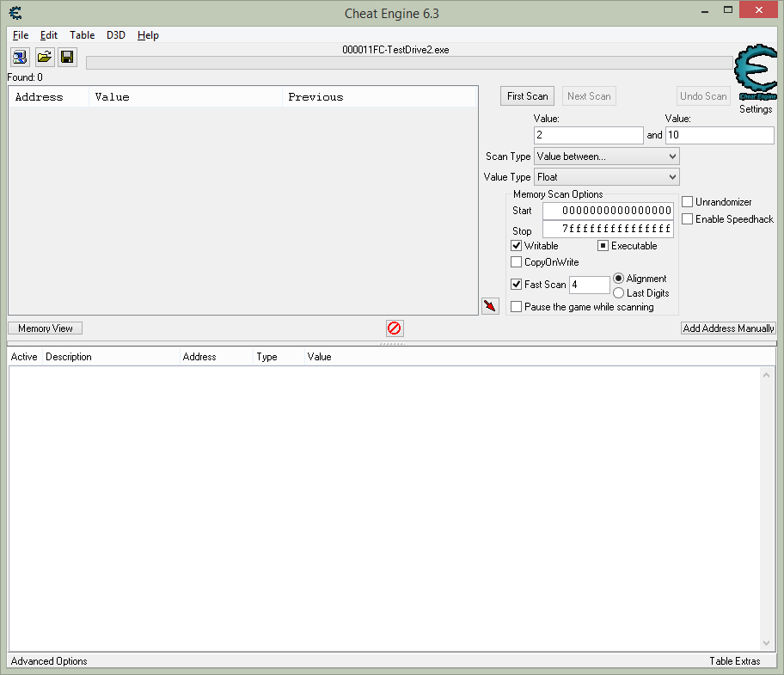Click the Undo Scan button
The height and width of the screenshot is (675, 784).
point(703,96)
